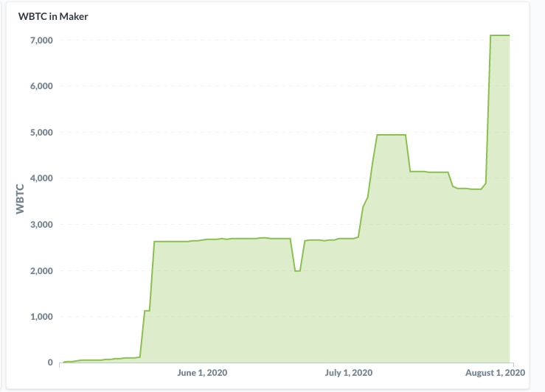Click the vertical "WBTC" y-axis label
Screen dimensions: 545x392
[x=20, y=199]
